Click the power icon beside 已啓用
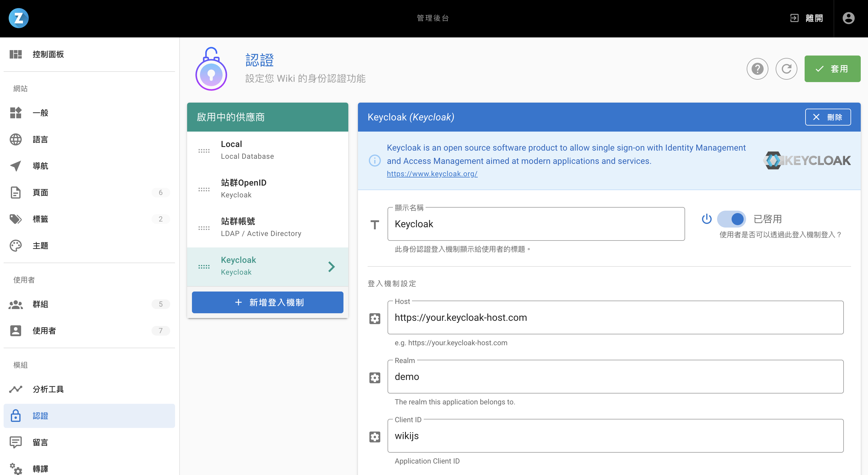The width and height of the screenshot is (868, 475). [x=707, y=219]
